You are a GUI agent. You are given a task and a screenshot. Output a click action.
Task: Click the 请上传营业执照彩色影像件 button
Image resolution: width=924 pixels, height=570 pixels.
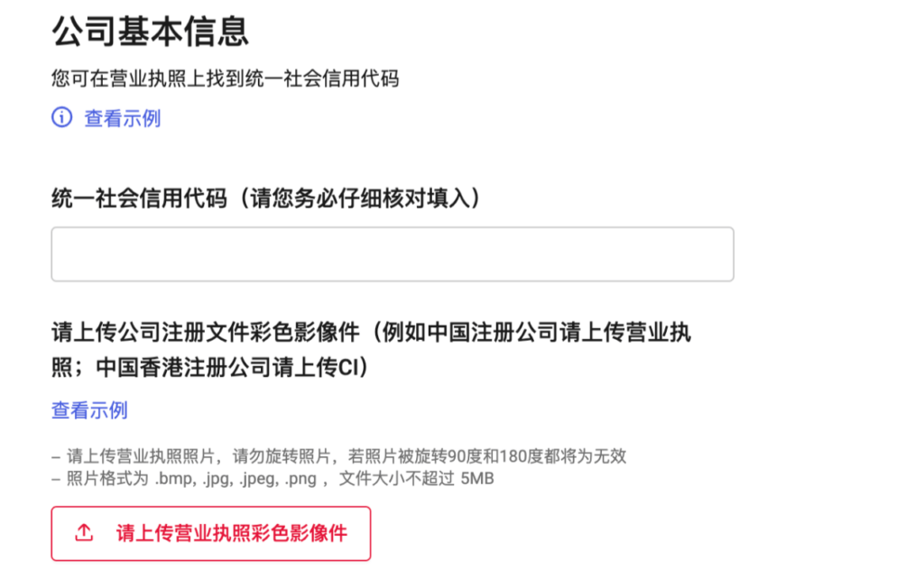[x=210, y=533]
